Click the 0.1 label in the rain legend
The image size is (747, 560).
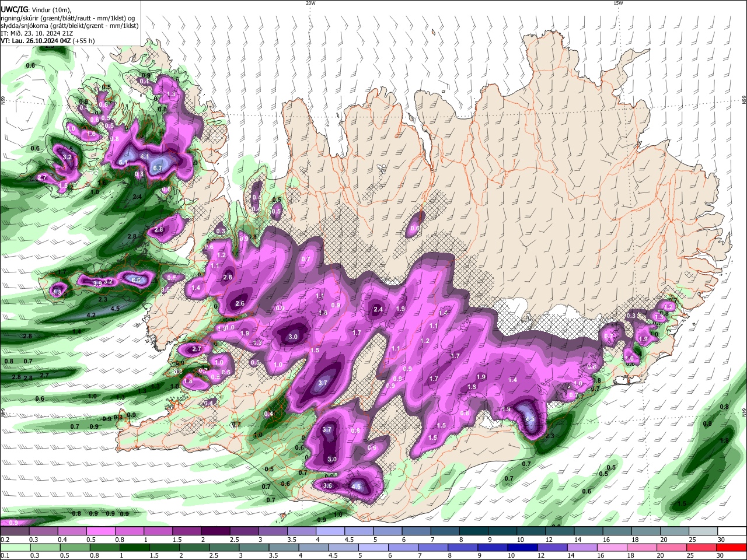pos(5,555)
